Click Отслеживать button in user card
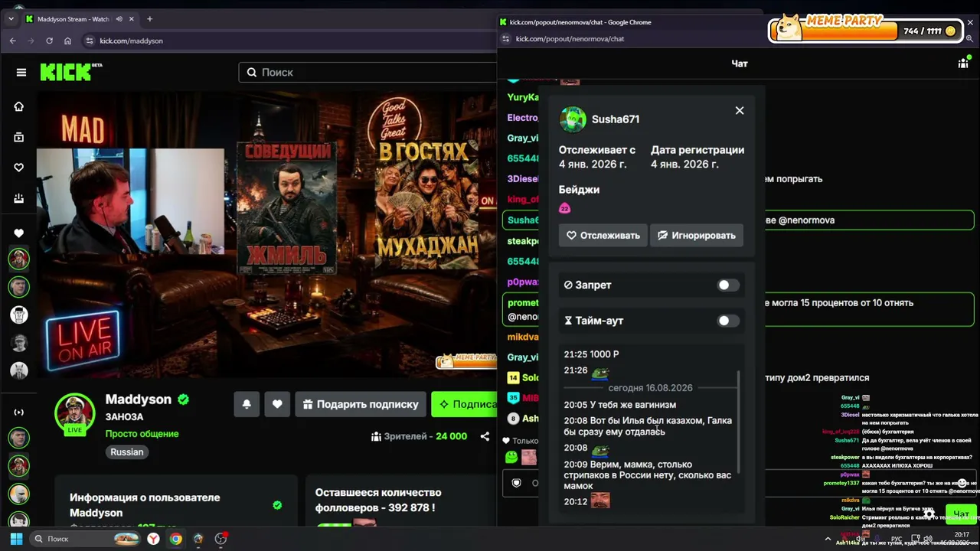 pos(603,235)
